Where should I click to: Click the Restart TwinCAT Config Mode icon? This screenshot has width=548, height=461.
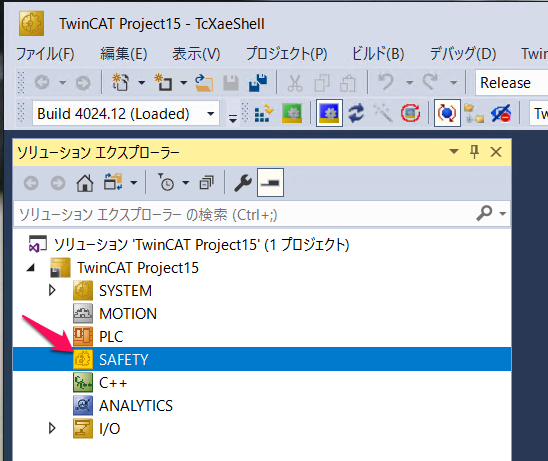329,113
